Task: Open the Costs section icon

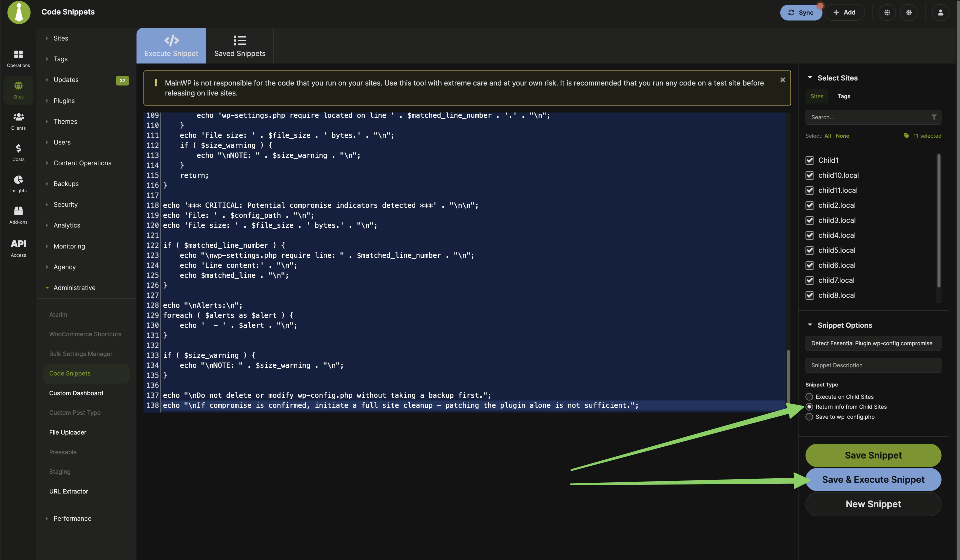Action: pos(18,152)
